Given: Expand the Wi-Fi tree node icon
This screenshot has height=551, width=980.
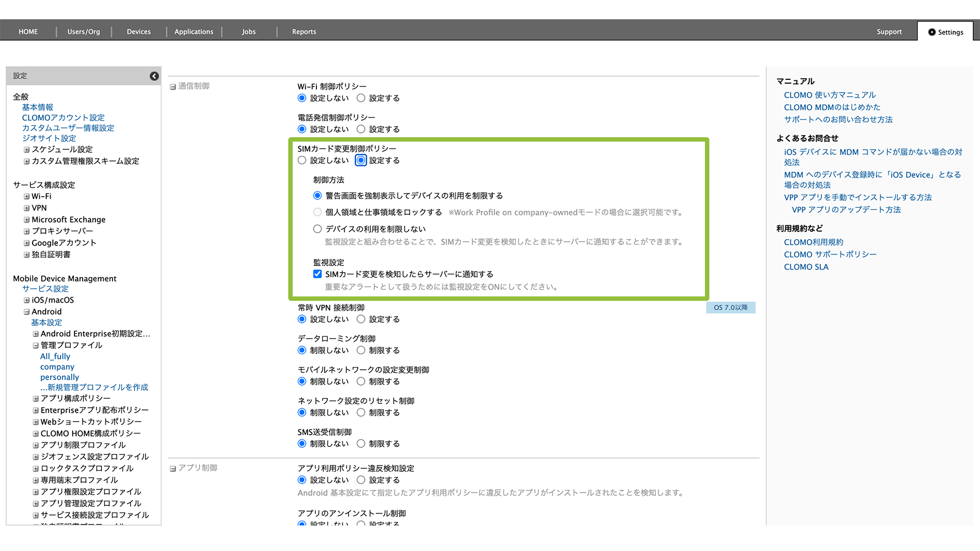Looking at the screenshot, I should pyautogui.click(x=26, y=197).
